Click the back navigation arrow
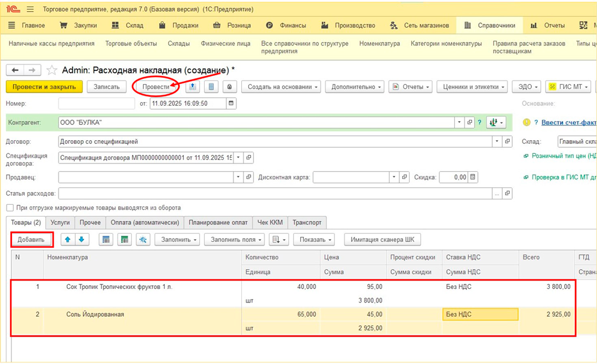 pyautogui.click(x=15, y=70)
